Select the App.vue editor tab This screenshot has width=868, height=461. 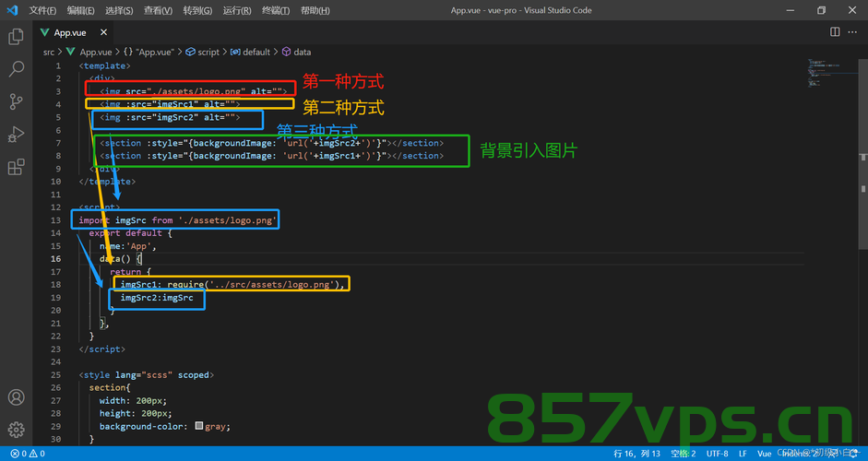click(x=73, y=32)
